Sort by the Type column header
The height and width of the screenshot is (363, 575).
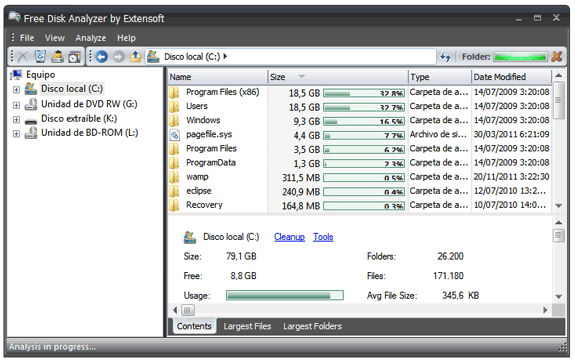tap(439, 77)
